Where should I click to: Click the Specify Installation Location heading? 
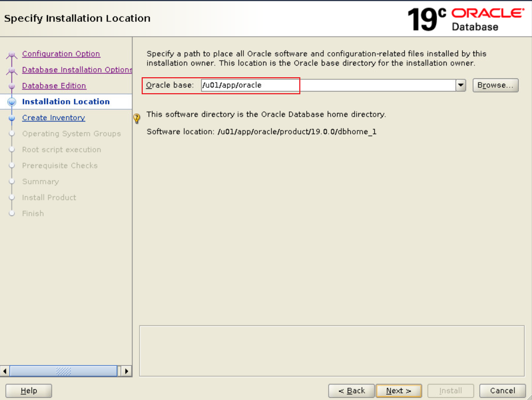77,18
